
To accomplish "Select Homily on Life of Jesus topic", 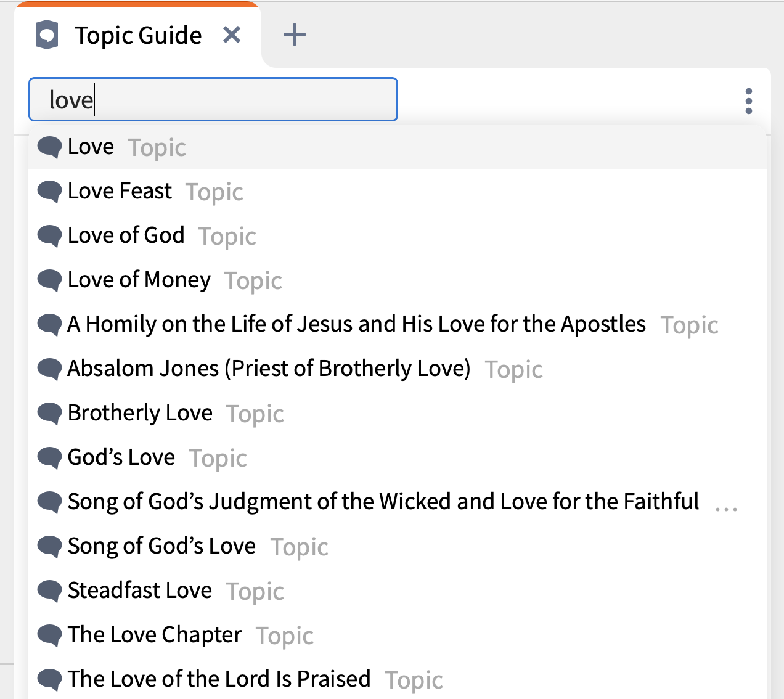I will tap(356, 325).
